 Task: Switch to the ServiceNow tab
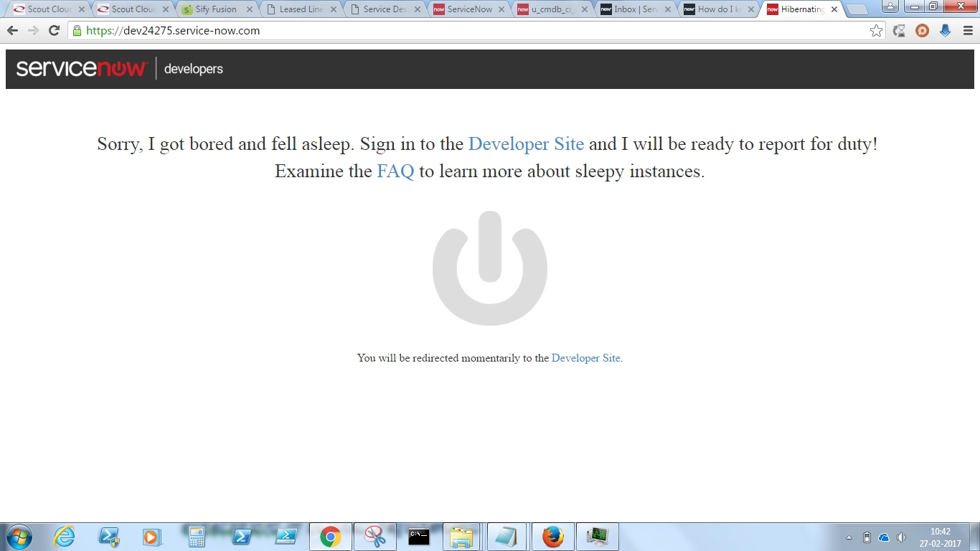(469, 9)
